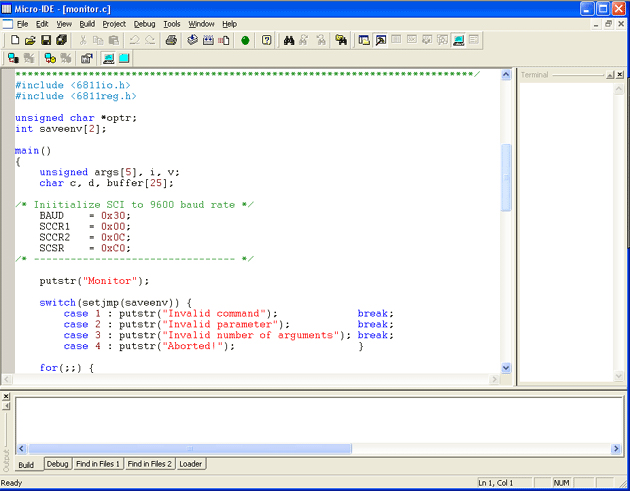Click the New file icon
The width and height of the screenshot is (630, 491).
click(14, 40)
